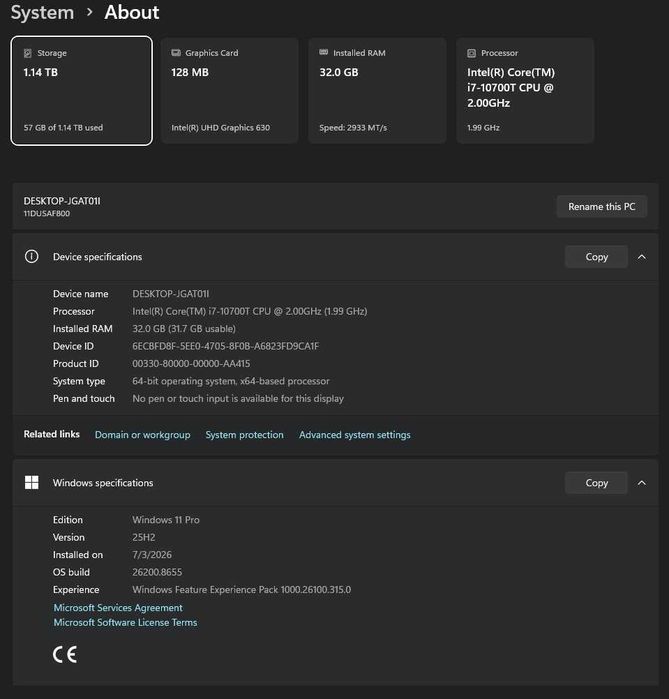Open Microsoft Services Agreement link
This screenshot has width=669, height=699.
coord(118,608)
